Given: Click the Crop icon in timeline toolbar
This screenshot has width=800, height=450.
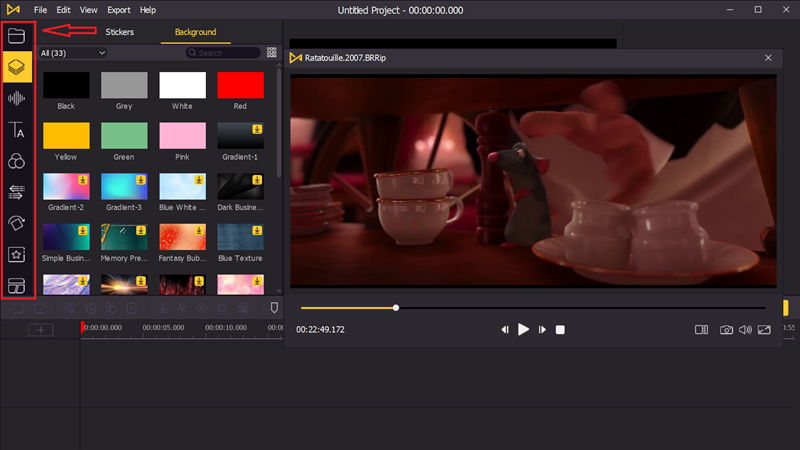Looking at the screenshot, I should click(222, 308).
